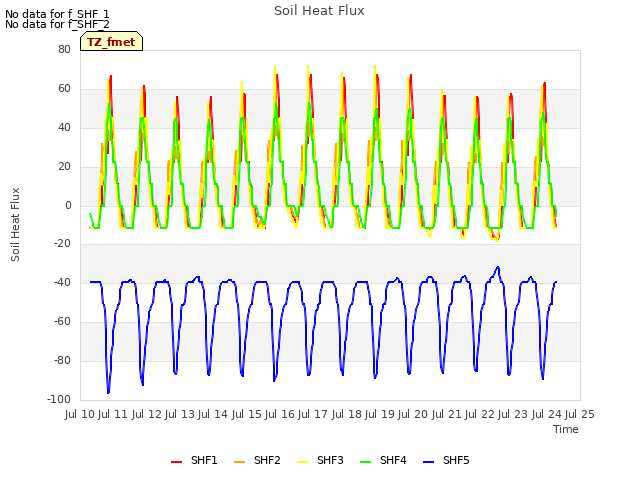The width and height of the screenshot is (640, 480).
Task: Click the Soil Heat Flux chart title
Action: coord(319,11)
